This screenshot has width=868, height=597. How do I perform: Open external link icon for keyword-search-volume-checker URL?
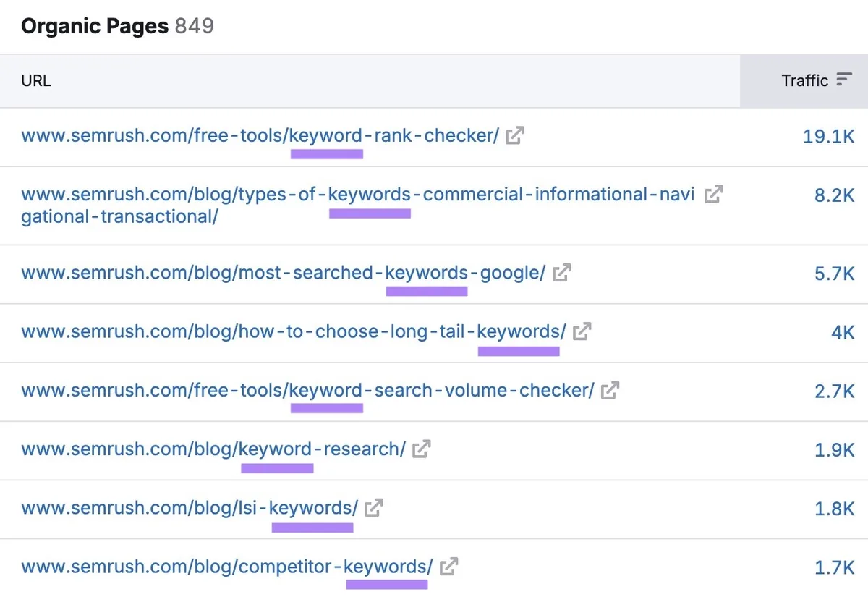[x=610, y=390]
